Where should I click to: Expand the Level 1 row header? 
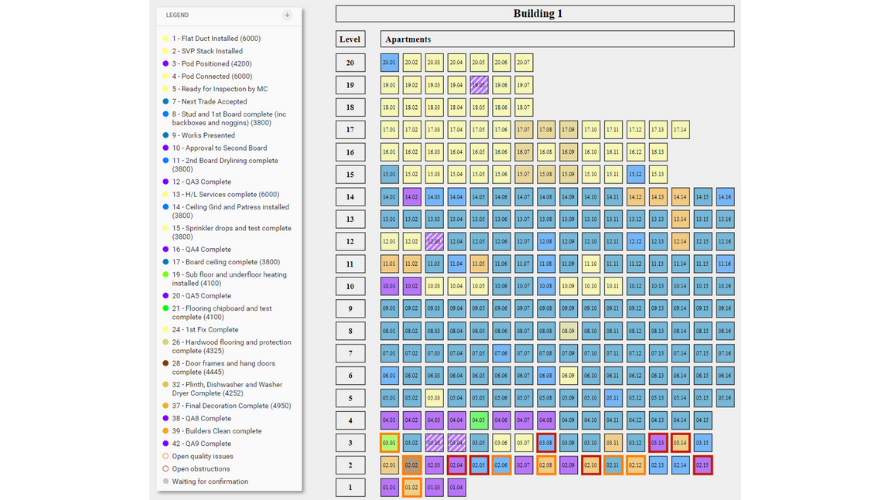[x=350, y=487]
